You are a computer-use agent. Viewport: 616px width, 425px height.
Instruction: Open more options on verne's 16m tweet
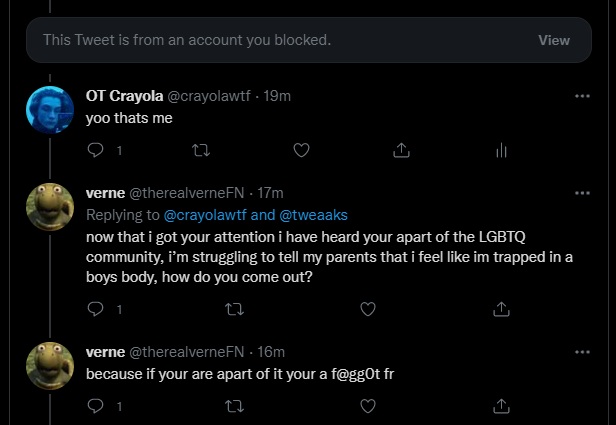point(582,352)
